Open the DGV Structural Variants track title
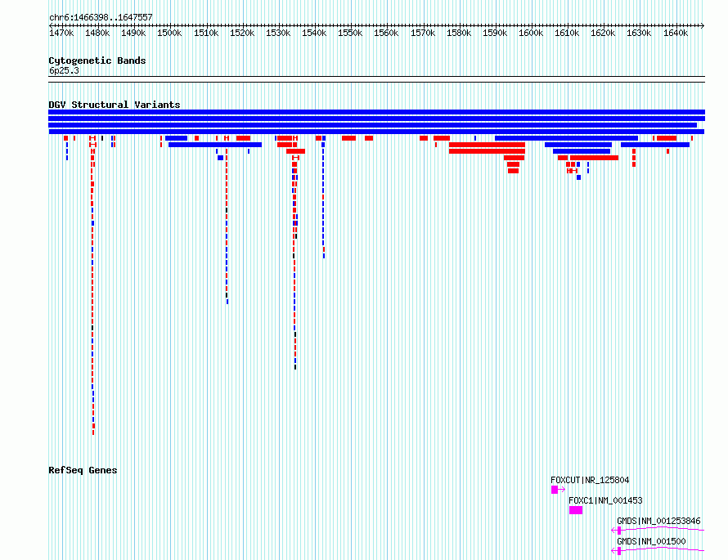This screenshot has height=560, width=728. pyautogui.click(x=115, y=105)
